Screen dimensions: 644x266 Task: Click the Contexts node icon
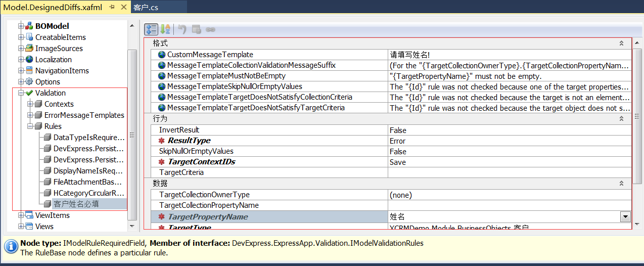tap(38, 104)
